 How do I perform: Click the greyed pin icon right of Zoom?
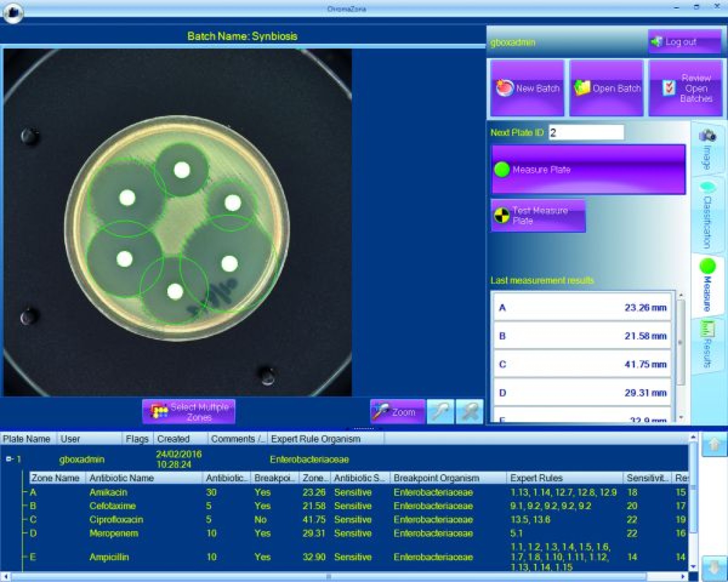(440, 412)
